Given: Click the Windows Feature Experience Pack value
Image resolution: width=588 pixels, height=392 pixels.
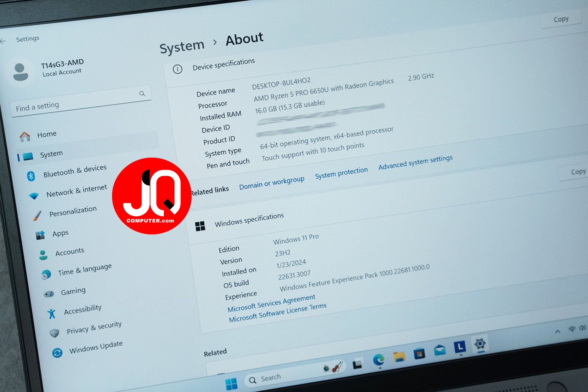Looking at the screenshot, I should click(x=354, y=278).
